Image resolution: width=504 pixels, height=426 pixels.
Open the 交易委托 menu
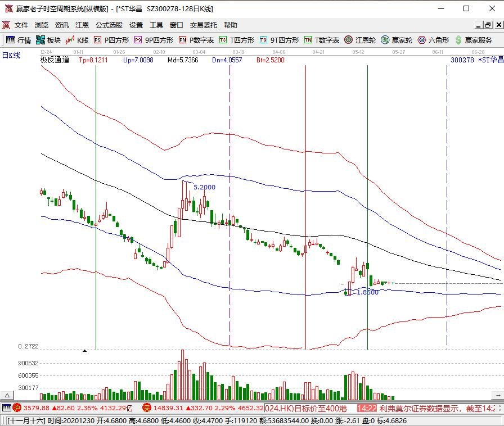(x=204, y=25)
